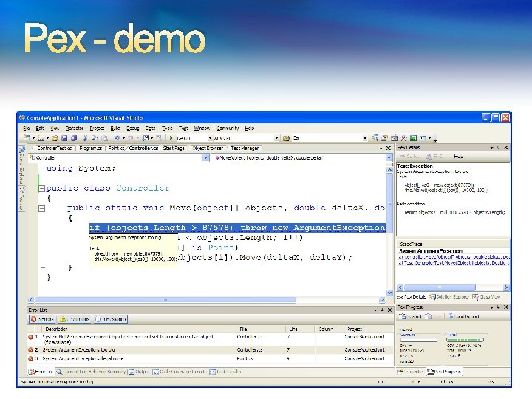Click the Add New Item toolbar icon
532x399 pixels.
pos(41,138)
